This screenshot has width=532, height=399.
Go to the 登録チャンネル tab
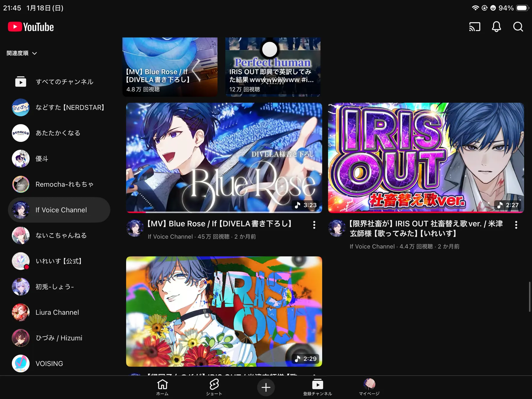[x=317, y=387]
